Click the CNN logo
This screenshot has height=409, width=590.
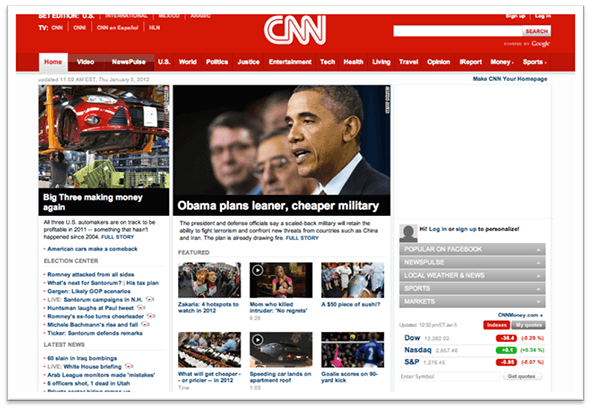tap(295, 30)
